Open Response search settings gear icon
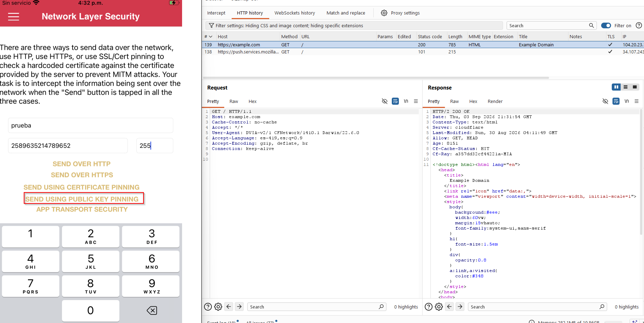 (x=439, y=307)
